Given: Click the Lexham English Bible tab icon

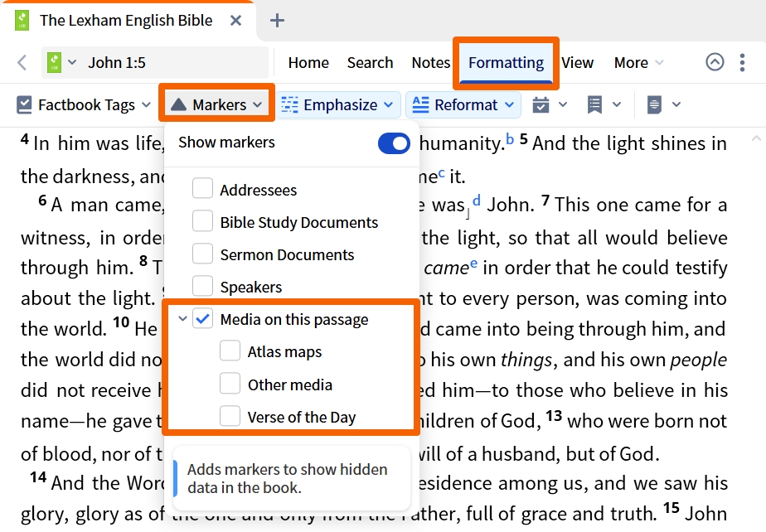Looking at the screenshot, I should pos(22,21).
